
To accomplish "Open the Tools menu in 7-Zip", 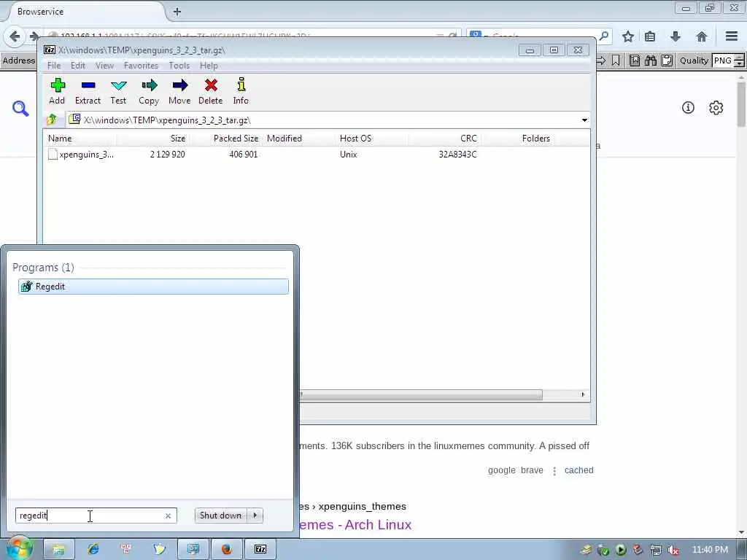I will (179, 66).
